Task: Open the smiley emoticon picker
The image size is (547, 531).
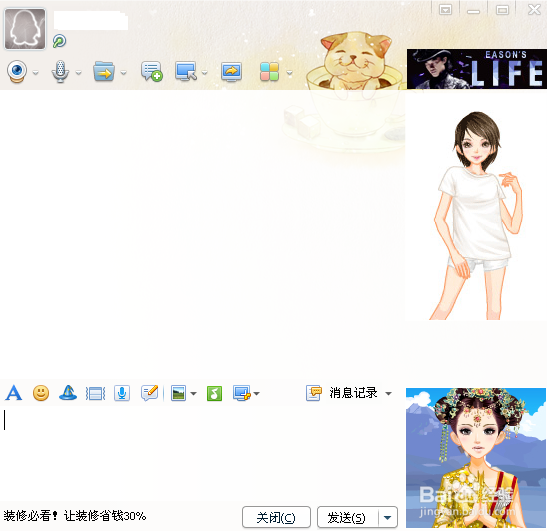Action: tap(41, 393)
